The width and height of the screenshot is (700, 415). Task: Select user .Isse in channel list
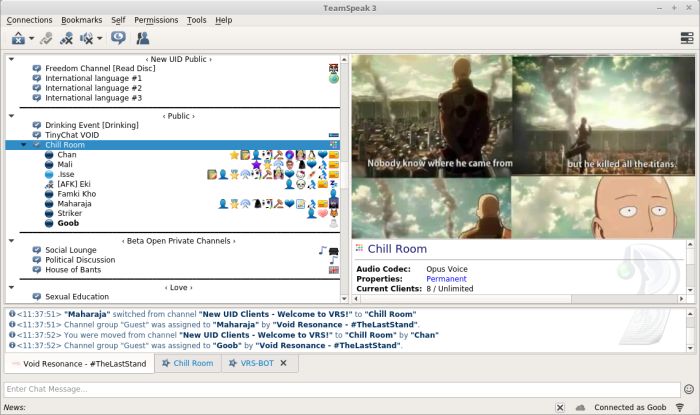(x=66, y=174)
